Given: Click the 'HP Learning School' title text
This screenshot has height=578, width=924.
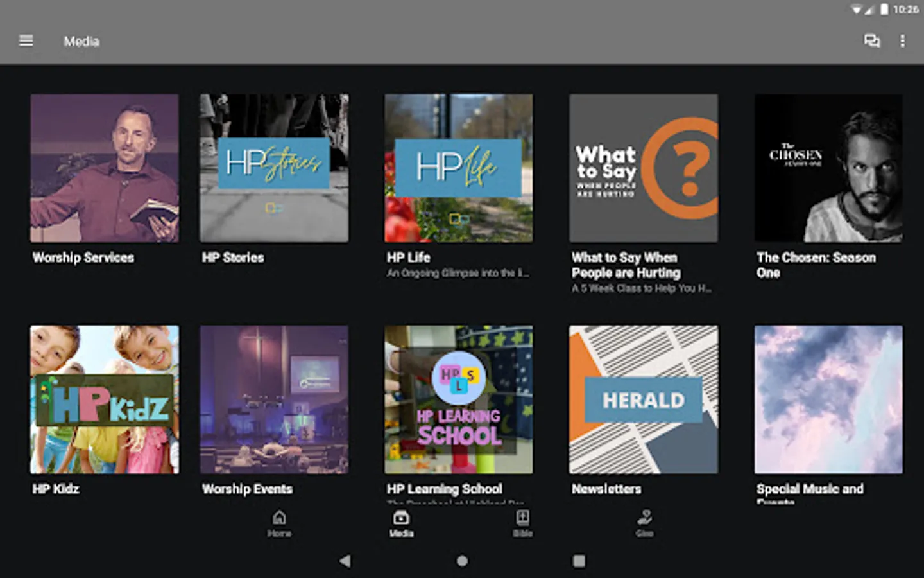Looking at the screenshot, I should (x=445, y=489).
